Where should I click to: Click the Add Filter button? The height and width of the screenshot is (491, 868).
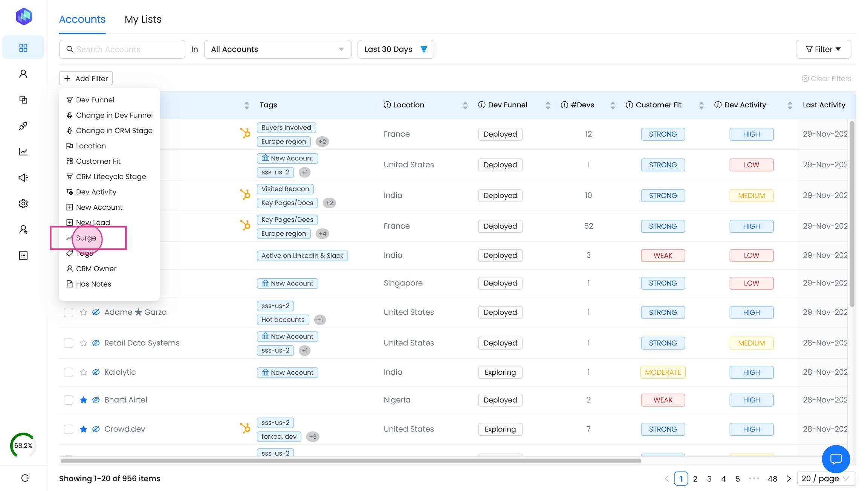tap(86, 78)
